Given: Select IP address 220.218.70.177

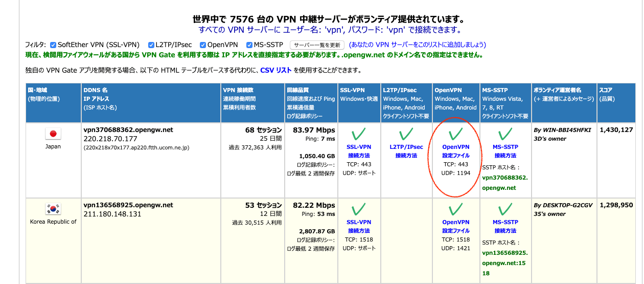Looking at the screenshot, I should point(110,139).
